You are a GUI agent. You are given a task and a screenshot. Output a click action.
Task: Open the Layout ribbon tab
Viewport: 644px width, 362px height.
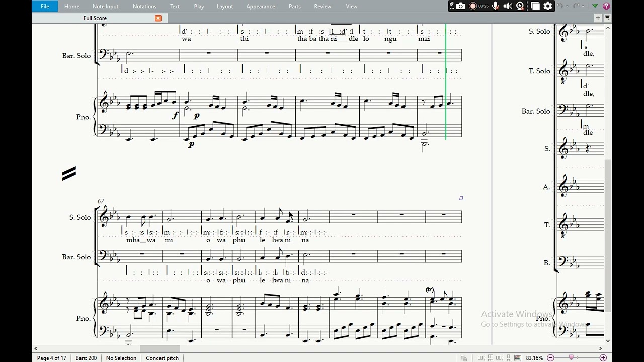coord(224,6)
